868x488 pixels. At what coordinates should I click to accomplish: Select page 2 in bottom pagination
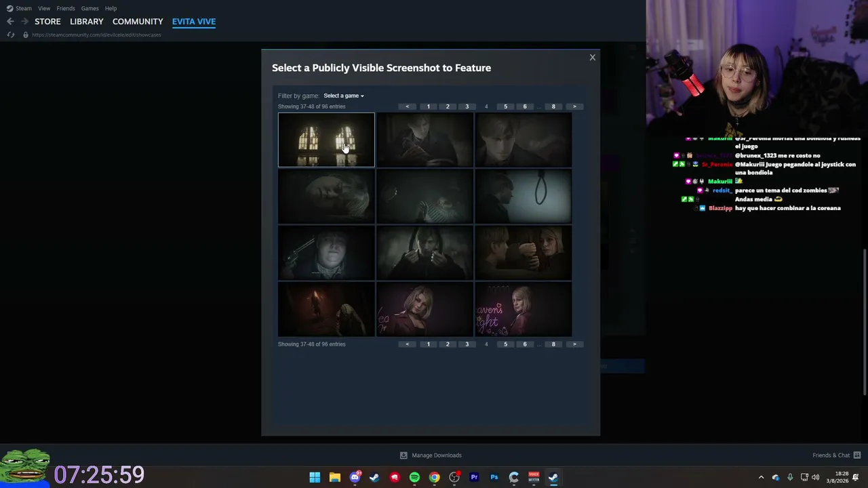click(x=448, y=344)
